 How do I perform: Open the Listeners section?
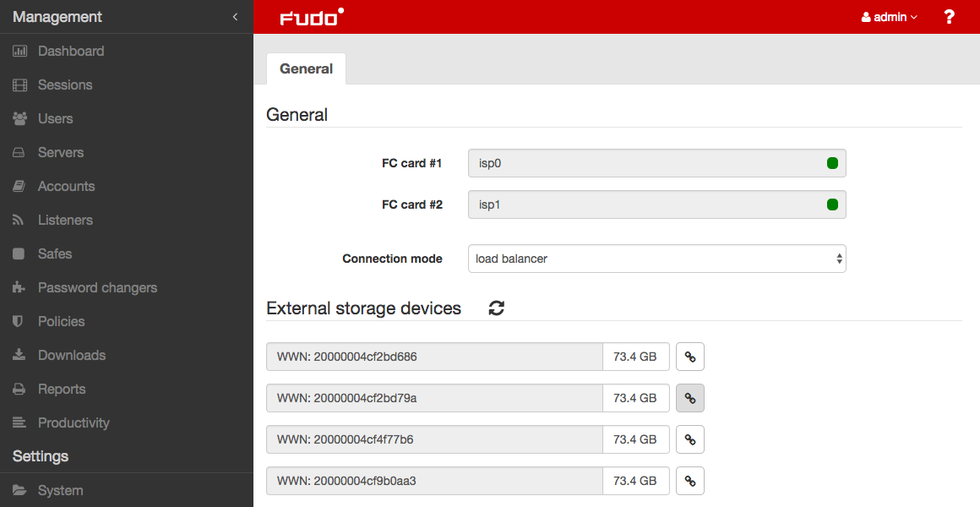click(x=65, y=220)
